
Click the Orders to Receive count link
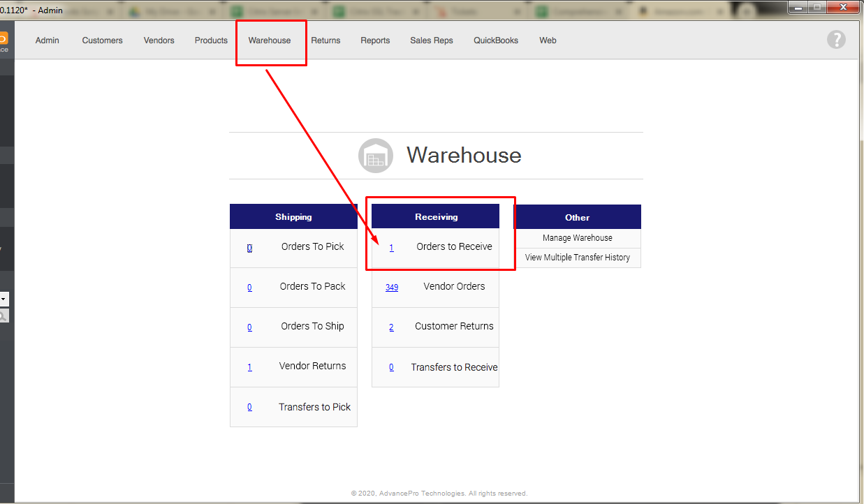coord(391,248)
